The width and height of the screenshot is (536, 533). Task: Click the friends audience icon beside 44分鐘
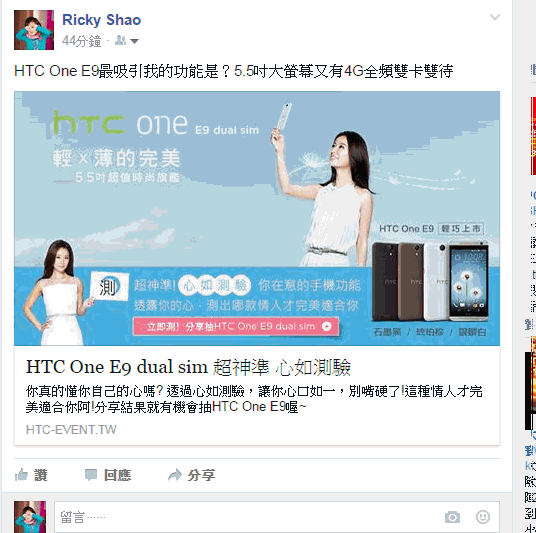pos(120,40)
